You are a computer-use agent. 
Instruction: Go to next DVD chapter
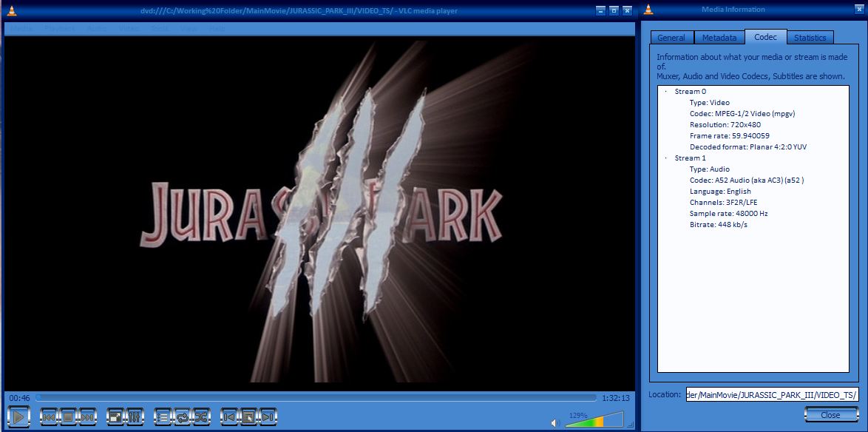(268, 417)
